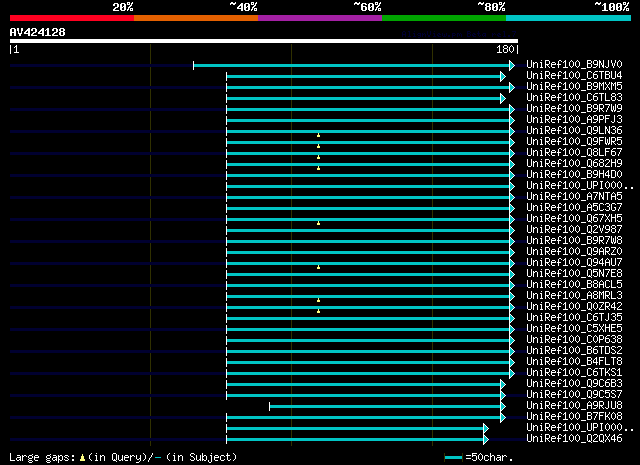Screen dimensions: 640x465
Task: Select the UniRef100_C5XHE5 label
Action: [574, 329]
